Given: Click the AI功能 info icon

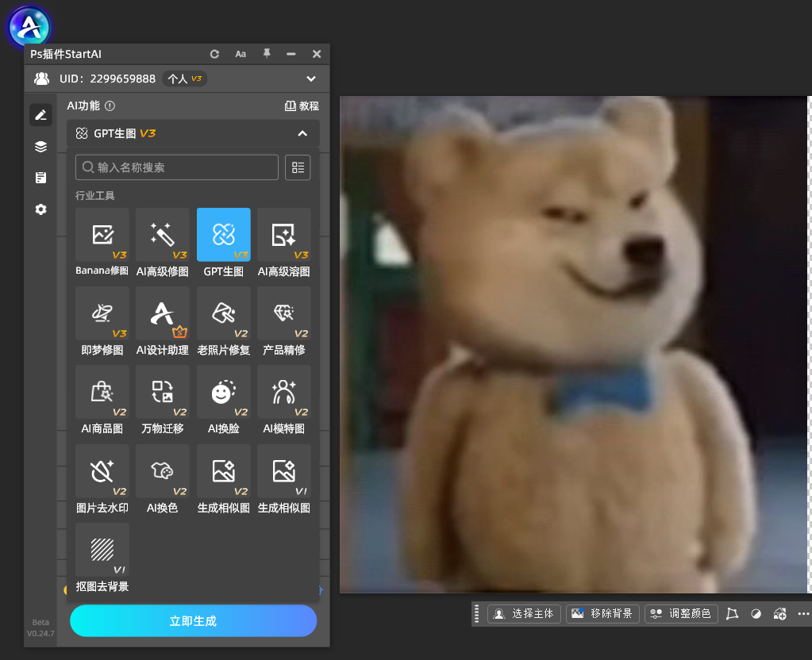Looking at the screenshot, I should [110, 106].
